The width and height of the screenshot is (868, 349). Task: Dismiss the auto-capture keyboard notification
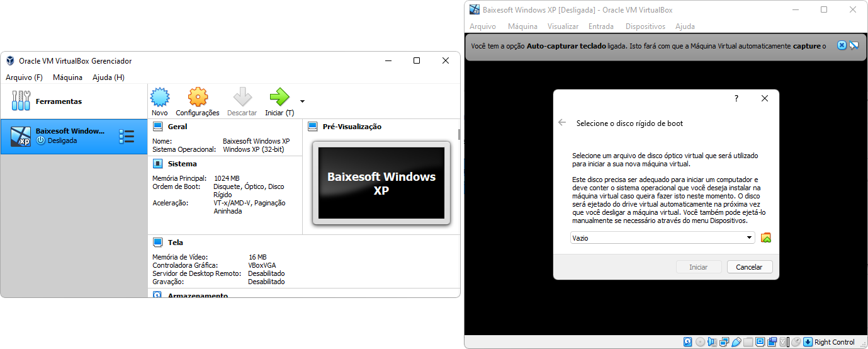pos(842,45)
